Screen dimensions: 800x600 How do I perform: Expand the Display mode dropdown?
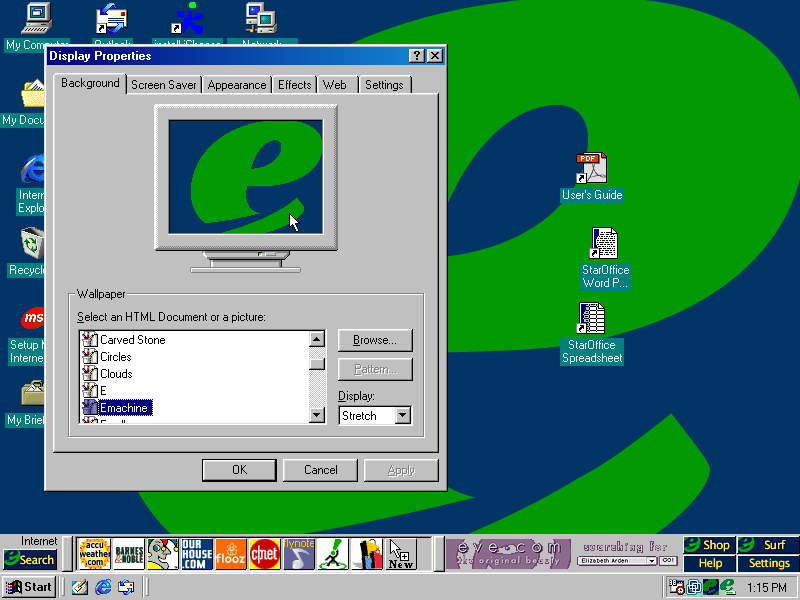coord(402,416)
